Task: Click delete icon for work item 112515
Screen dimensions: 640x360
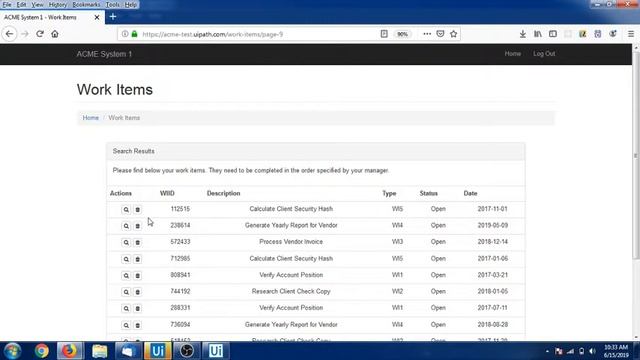Action: click(x=138, y=209)
